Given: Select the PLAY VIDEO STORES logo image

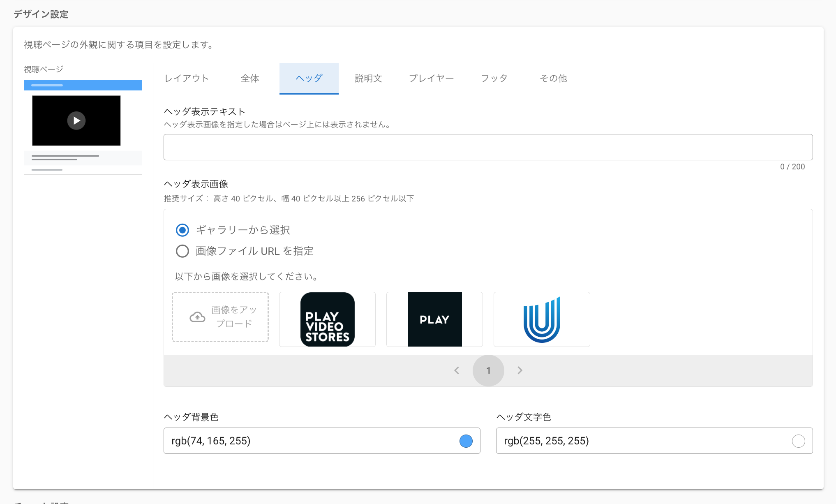Looking at the screenshot, I should click(x=327, y=319).
